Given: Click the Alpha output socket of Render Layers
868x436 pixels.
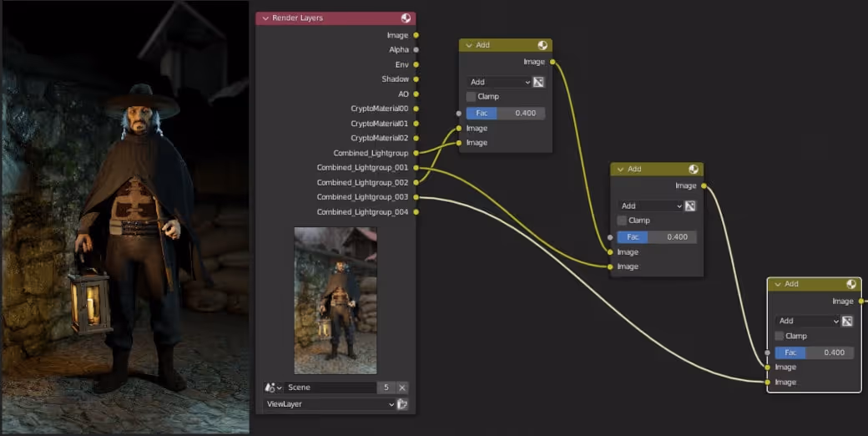Looking at the screenshot, I should pyautogui.click(x=416, y=50).
